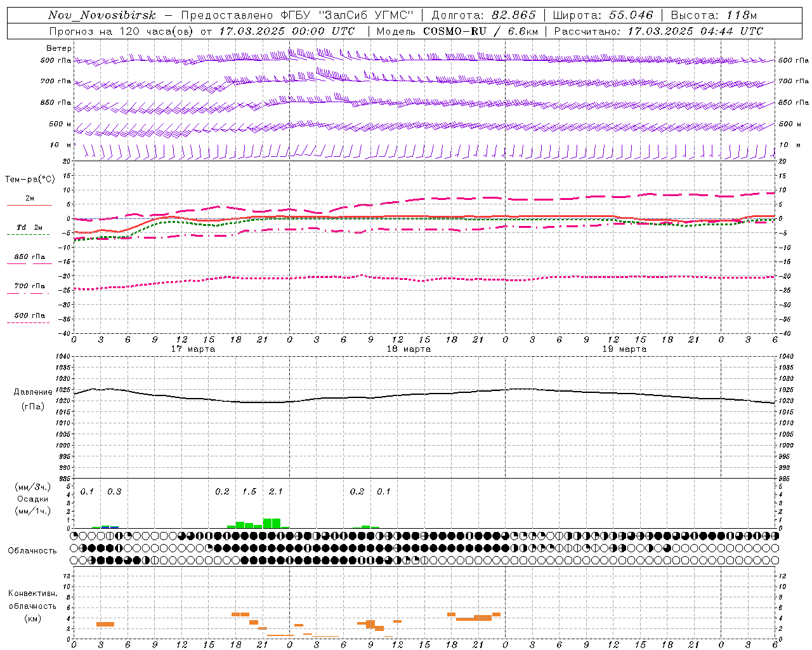
Task: Click the "(км)" convective cloud unit label
Action: click(x=33, y=618)
